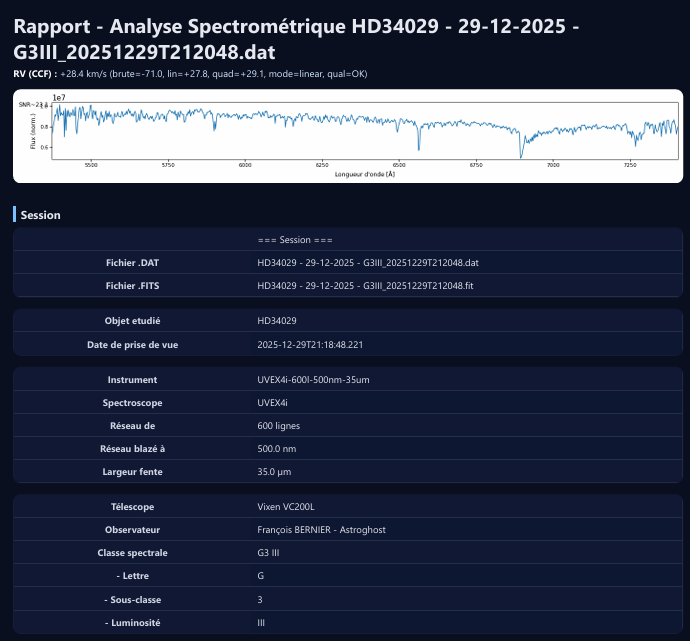Click the '- Sous-classe' row label
This screenshot has width=690, height=641.
133,600
